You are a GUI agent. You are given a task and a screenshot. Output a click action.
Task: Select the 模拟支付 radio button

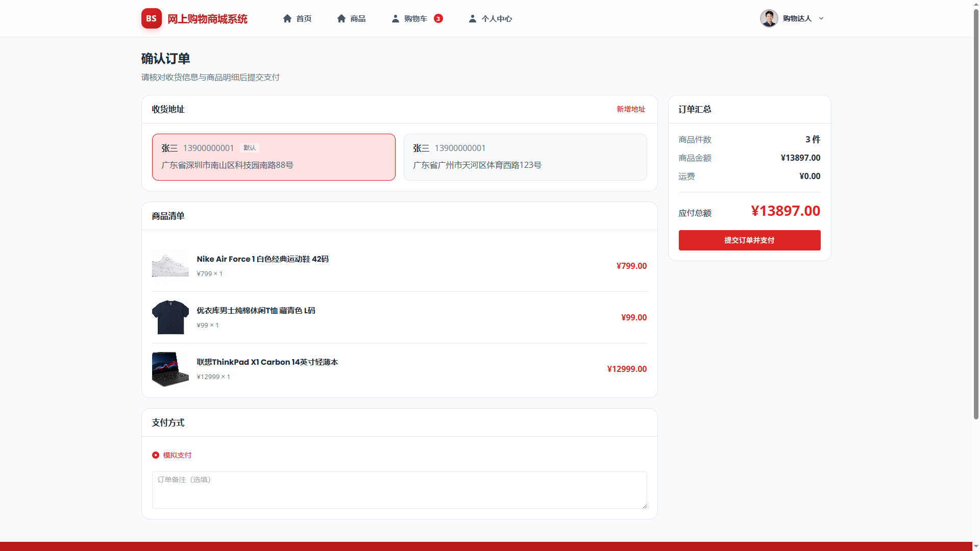(156, 455)
